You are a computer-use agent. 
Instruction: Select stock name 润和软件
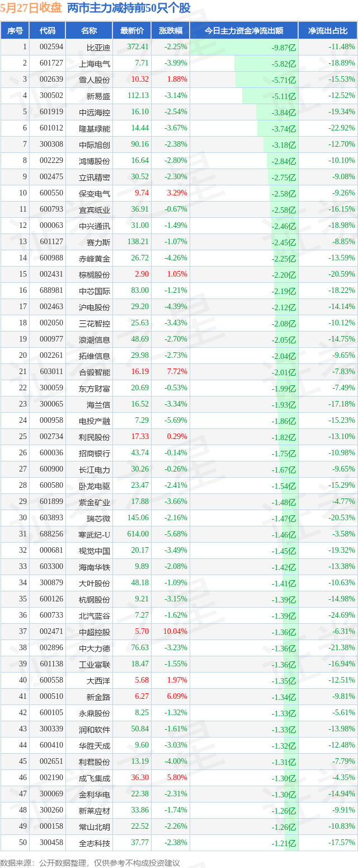[x=95, y=729]
